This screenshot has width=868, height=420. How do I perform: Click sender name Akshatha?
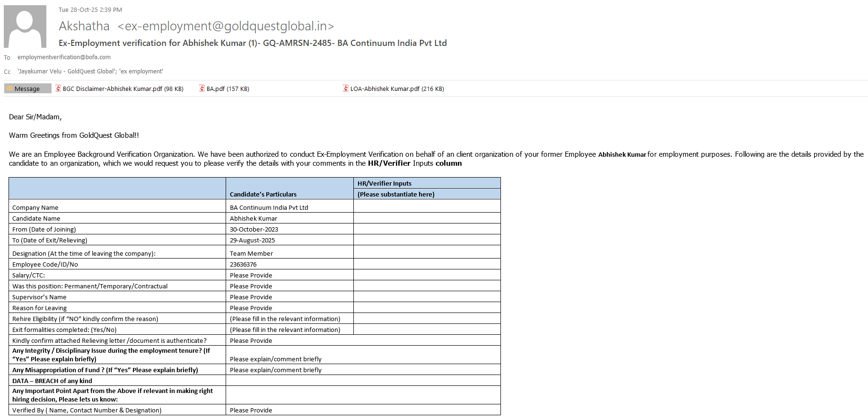[x=84, y=26]
